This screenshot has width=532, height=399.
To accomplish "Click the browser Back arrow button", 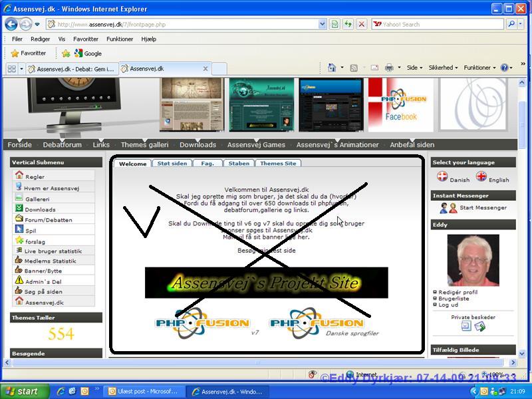I will pos(11,24).
